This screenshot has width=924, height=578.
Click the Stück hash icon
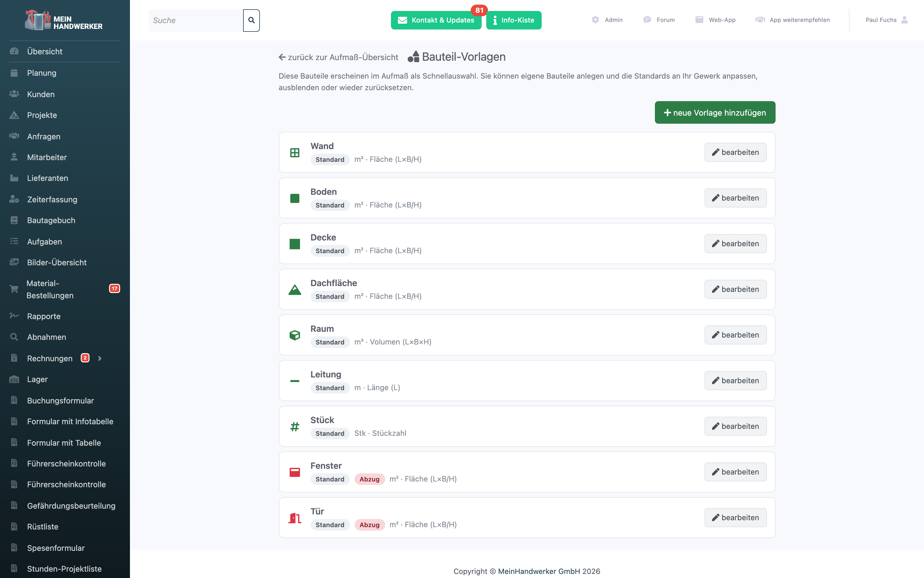pos(295,427)
